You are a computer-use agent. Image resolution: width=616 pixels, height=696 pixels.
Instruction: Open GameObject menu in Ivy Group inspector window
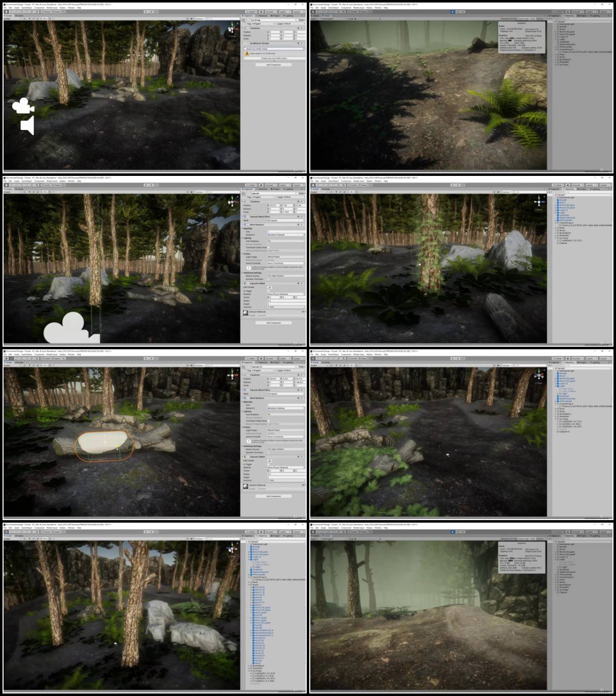[27, 8]
